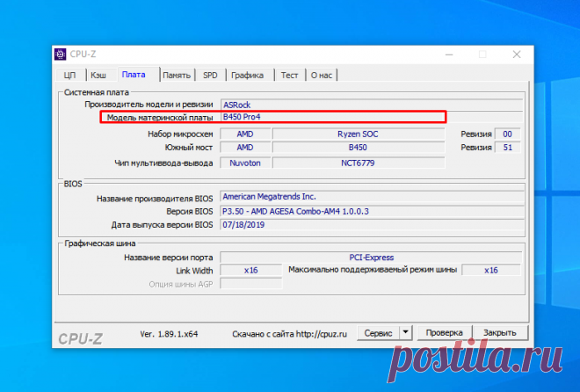The height and width of the screenshot is (392, 580).
Task: Click the AMD value in Набор микросхем row
Action: (245, 134)
